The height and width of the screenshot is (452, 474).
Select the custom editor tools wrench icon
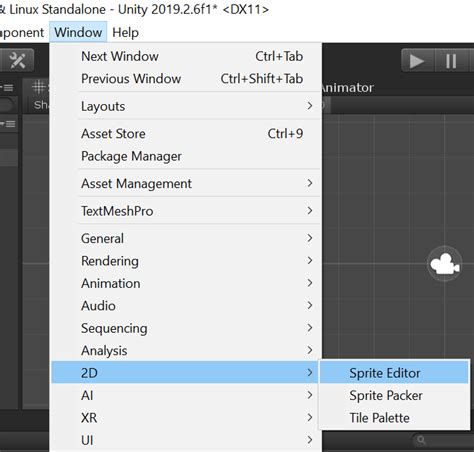pos(17,60)
